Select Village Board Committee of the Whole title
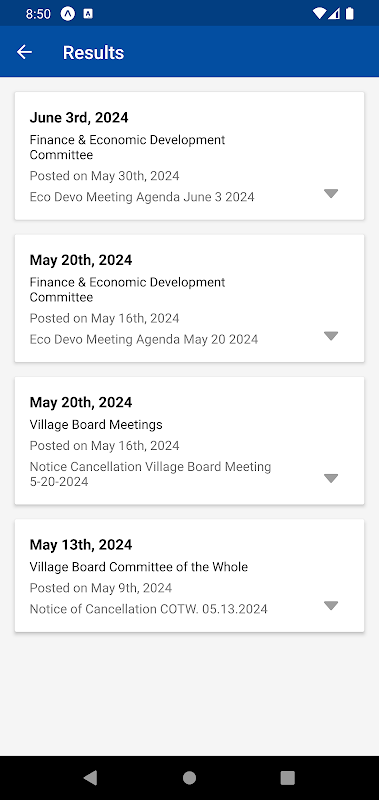Screen dimensions: 379x800 (x=139, y=567)
